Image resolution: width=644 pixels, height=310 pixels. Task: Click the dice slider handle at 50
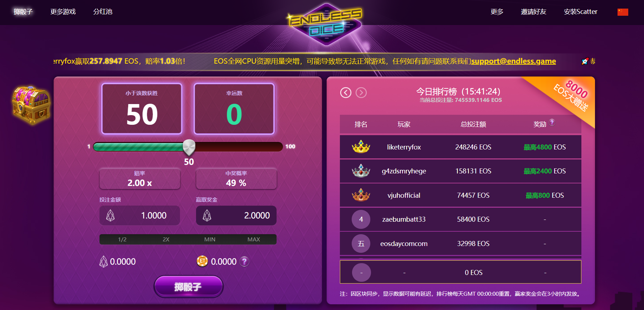189,147
